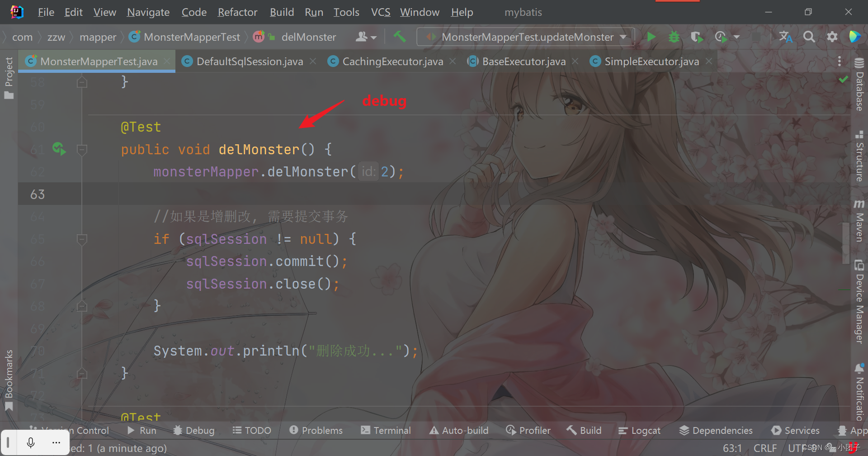The width and height of the screenshot is (868, 456).
Task: Switch to CachingExecutor.java tab
Action: (392, 62)
